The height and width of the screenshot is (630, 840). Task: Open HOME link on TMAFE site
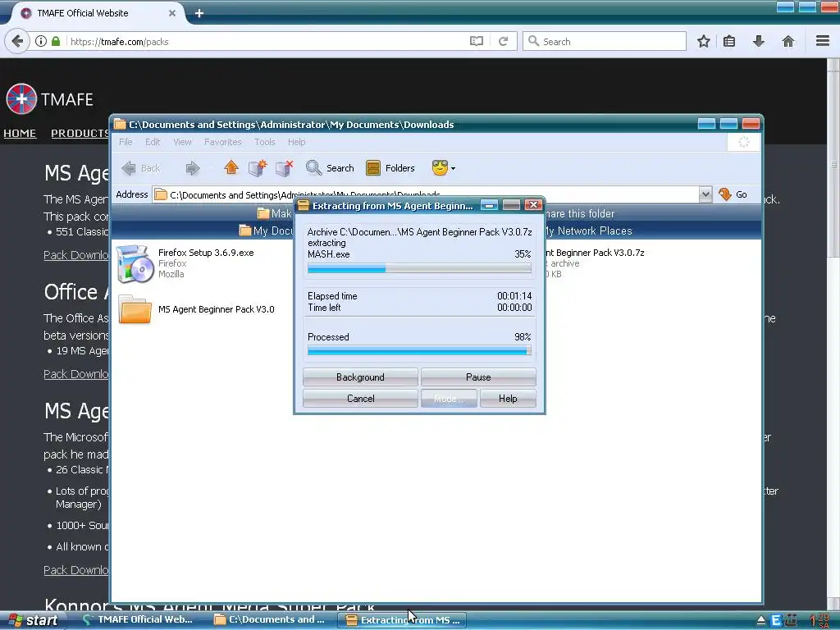tap(20, 134)
